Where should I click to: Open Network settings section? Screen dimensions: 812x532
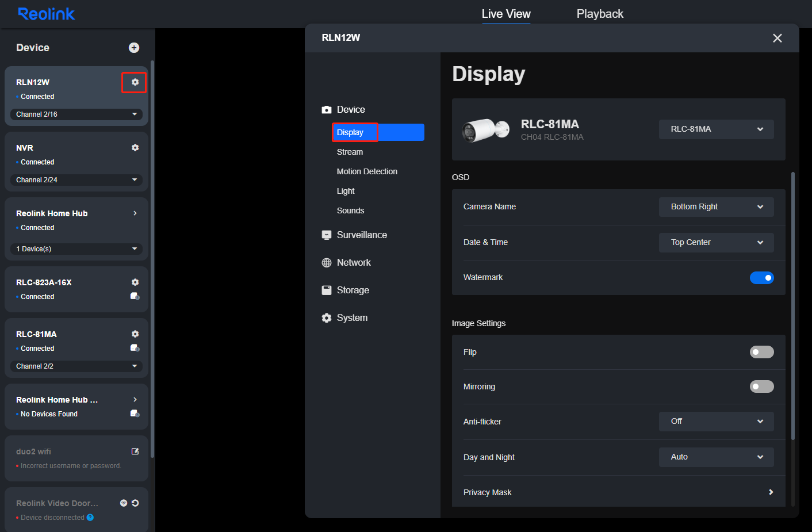point(346,262)
